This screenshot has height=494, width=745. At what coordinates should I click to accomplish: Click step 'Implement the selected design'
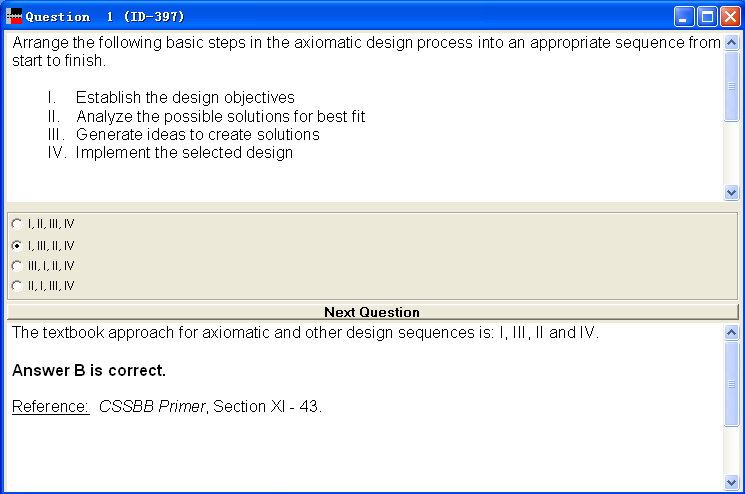tap(184, 153)
